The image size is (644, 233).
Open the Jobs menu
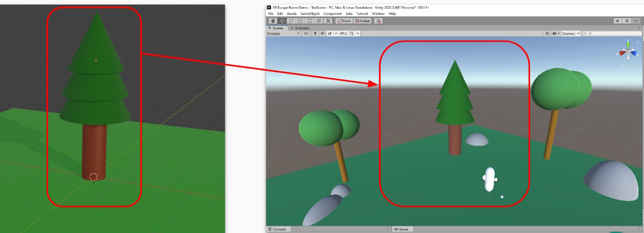point(350,13)
